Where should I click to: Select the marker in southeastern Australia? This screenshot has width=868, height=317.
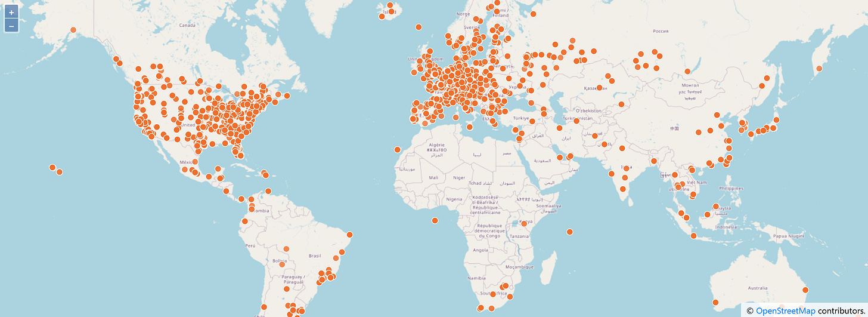[x=805, y=290]
